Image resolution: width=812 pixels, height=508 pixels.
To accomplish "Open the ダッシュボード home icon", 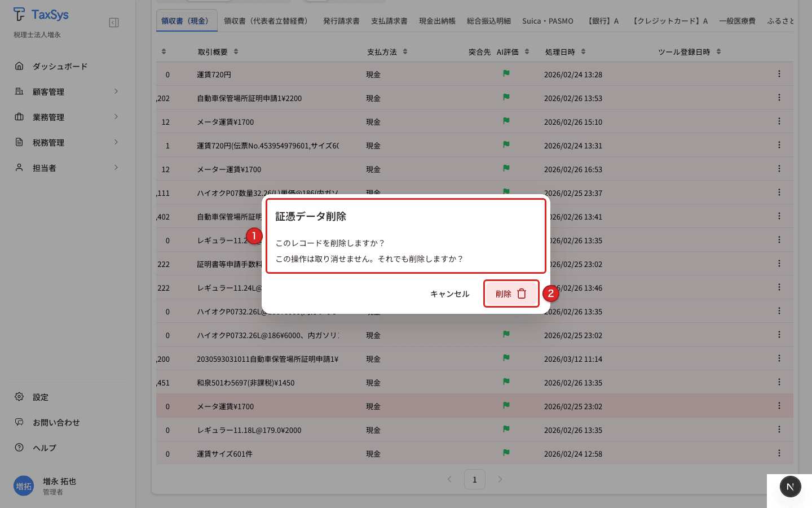I will (19, 66).
